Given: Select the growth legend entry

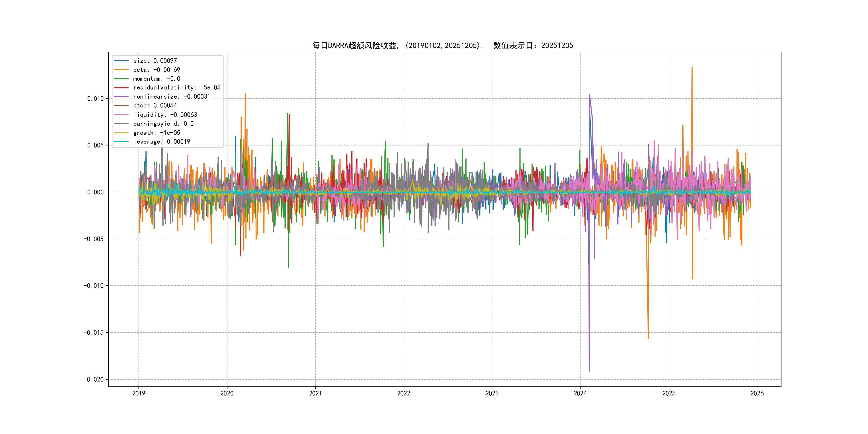Looking at the screenshot, I should (156, 133).
